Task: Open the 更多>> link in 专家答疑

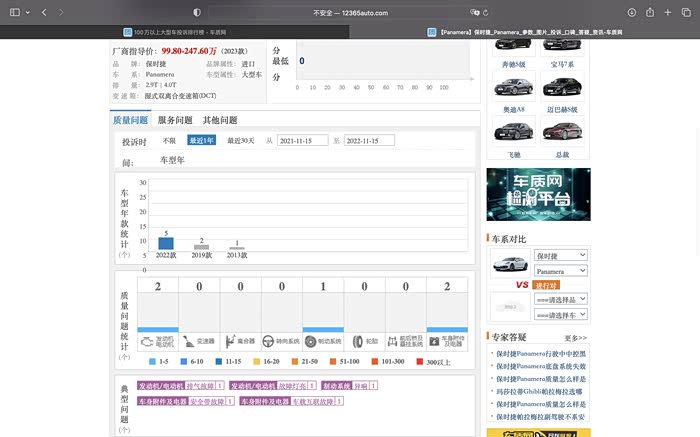Action: pyautogui.click(x=575, y=338)
